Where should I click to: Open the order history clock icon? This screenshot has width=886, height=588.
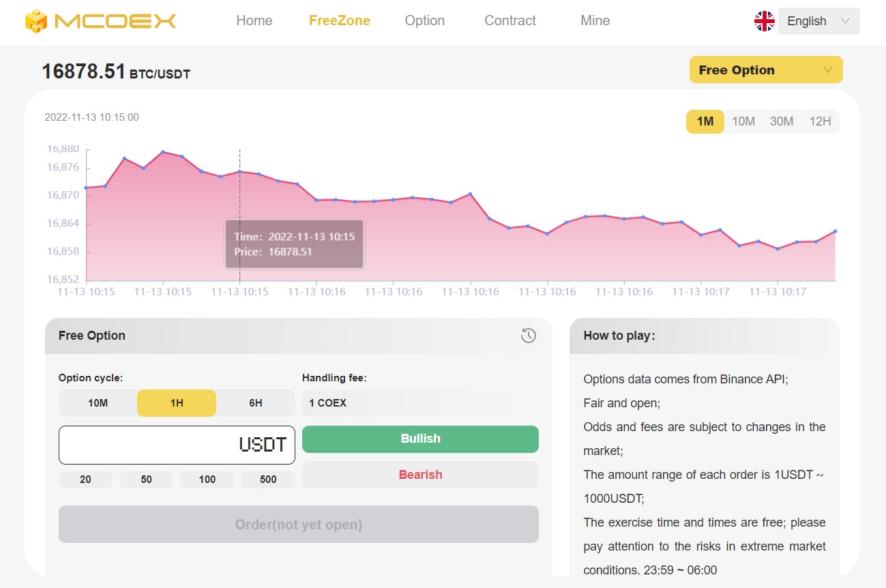click(529, 336)
